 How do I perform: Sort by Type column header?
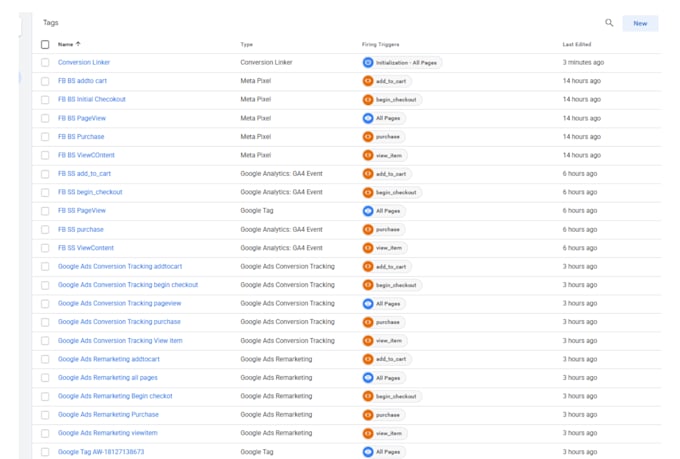pyautogui.click(x=246, y=44)
